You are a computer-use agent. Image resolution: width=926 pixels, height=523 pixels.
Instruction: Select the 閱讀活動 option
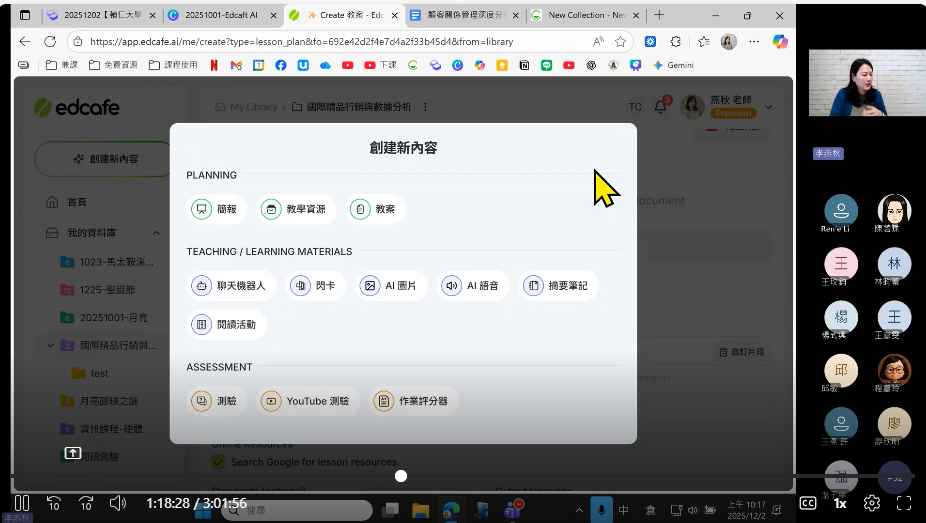[x=226, y=325]
